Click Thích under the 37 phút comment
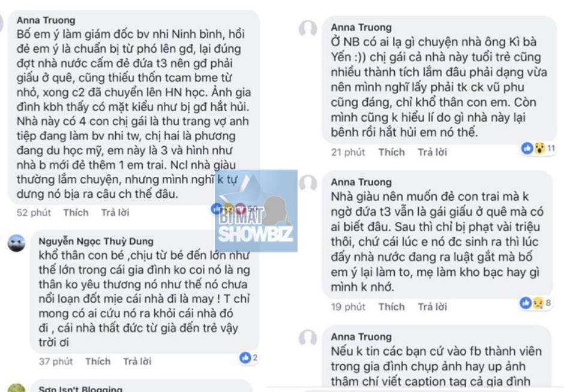 98,361
